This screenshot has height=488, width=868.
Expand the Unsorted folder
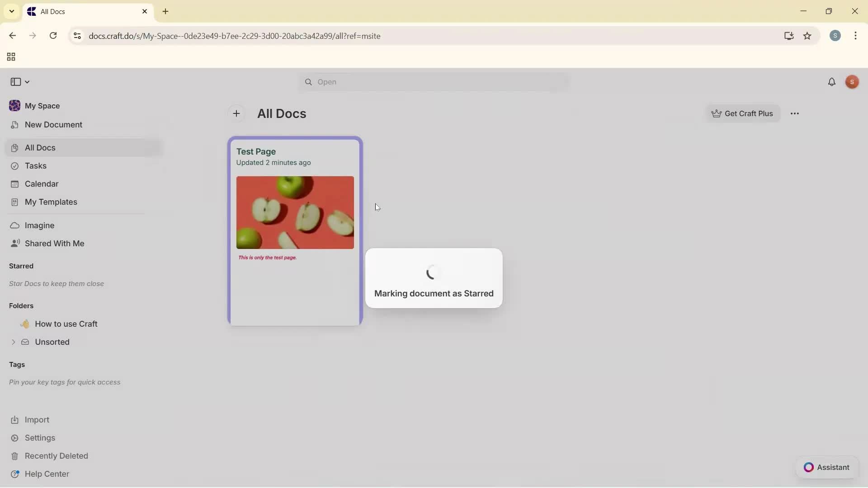[x=13, y=342]
